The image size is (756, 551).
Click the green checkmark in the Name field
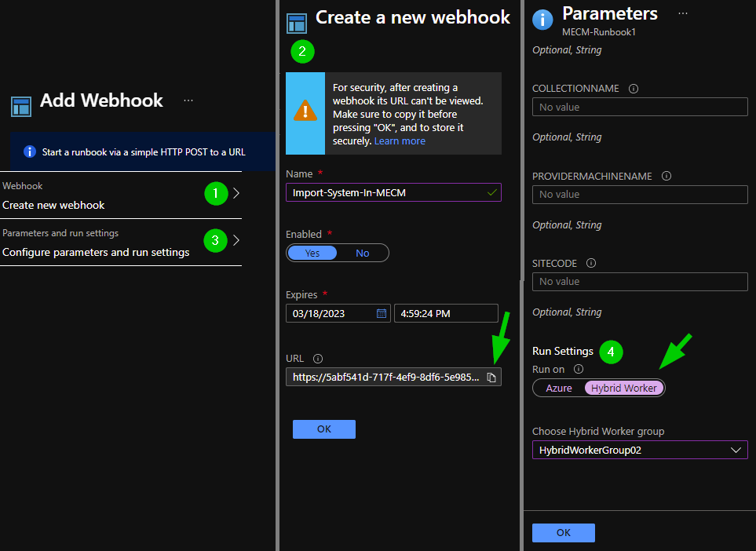tap(491, 193)
